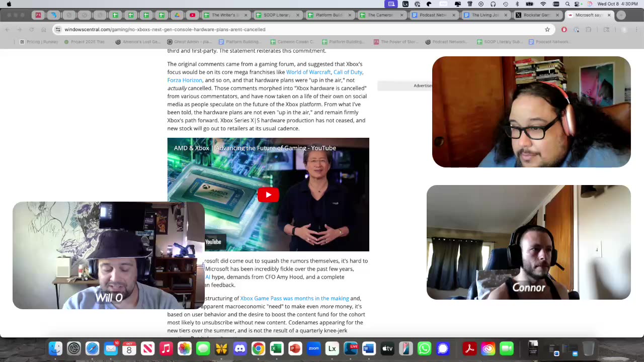Click the YouTube logo on the video
This screenshot has height=362, width=644.
(213, 242)
